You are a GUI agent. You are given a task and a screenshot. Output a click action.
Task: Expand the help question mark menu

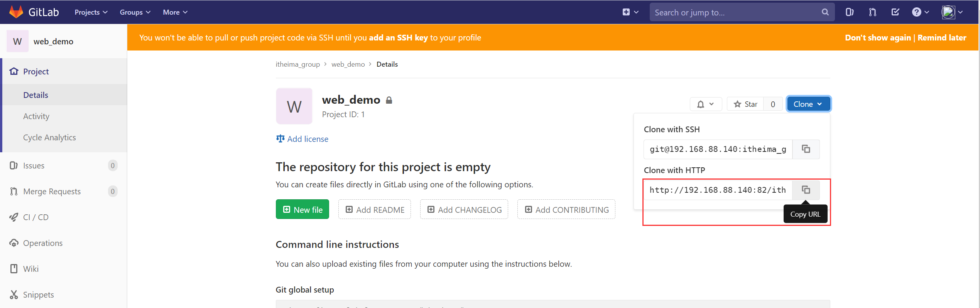click(x=921, y=12)
